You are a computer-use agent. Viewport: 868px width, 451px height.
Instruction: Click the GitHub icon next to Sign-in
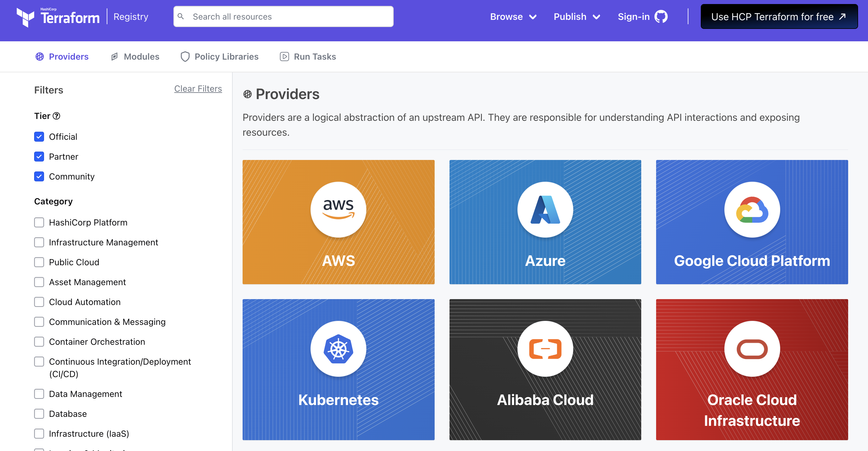point(661,16)
